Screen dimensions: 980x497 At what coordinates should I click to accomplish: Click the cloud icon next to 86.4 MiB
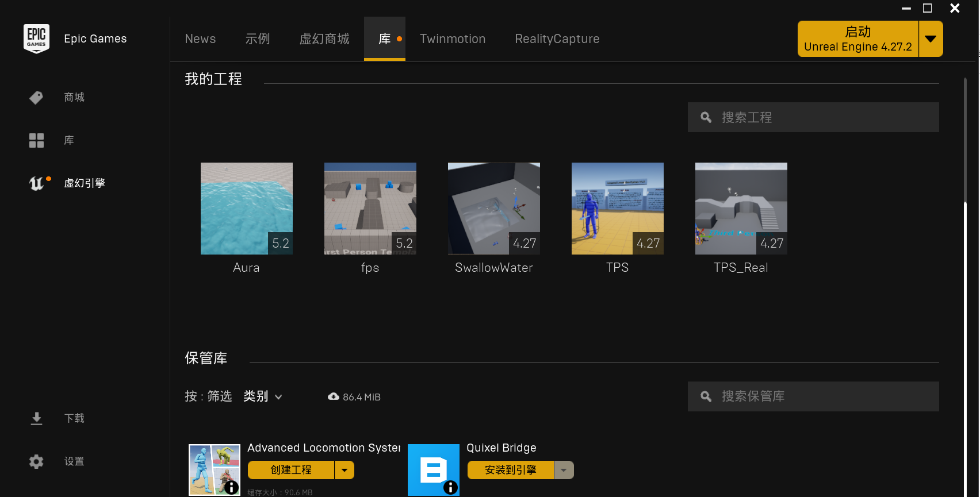point(334,396)
